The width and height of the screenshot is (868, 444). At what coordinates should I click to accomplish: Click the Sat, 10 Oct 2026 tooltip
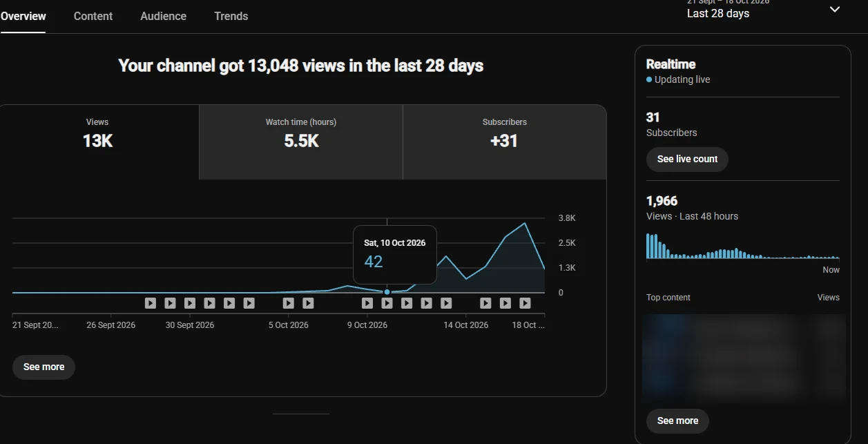point(395,254)
